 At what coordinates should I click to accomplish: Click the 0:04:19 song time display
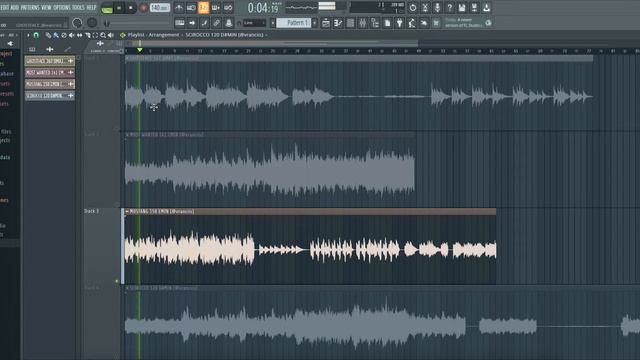click(263, 8)
